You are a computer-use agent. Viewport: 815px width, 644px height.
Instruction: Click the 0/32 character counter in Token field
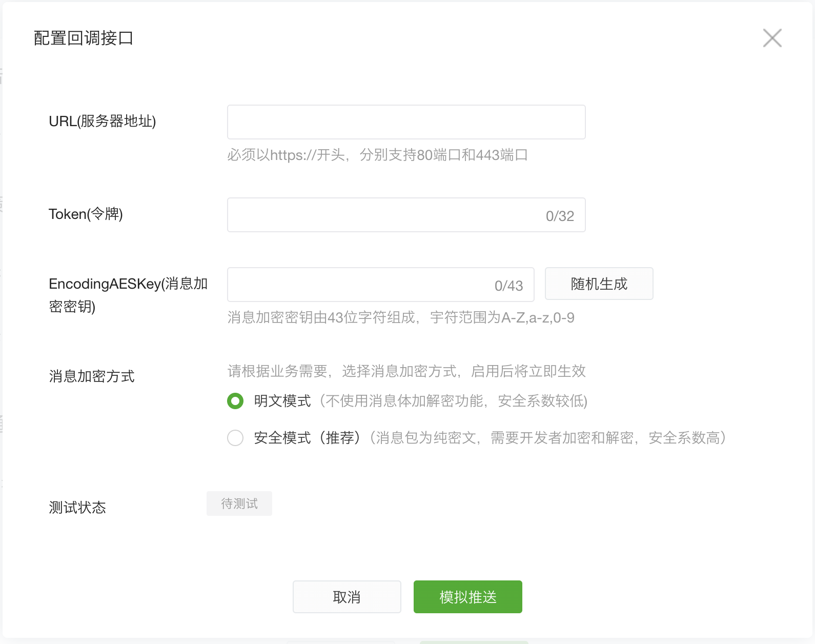point(560,216)
